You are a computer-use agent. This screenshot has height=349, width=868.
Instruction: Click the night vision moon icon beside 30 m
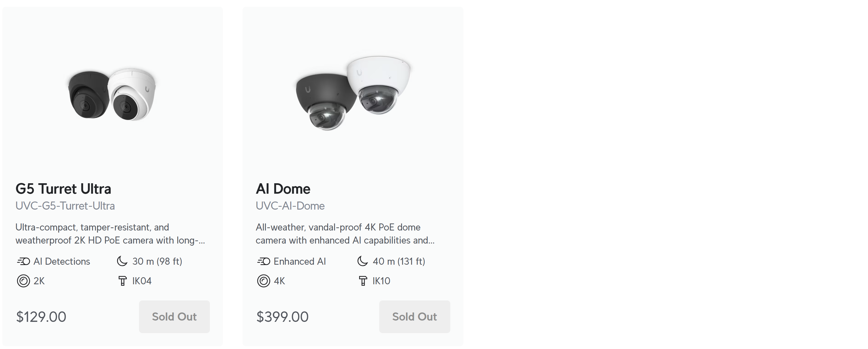tap(122, 261)
